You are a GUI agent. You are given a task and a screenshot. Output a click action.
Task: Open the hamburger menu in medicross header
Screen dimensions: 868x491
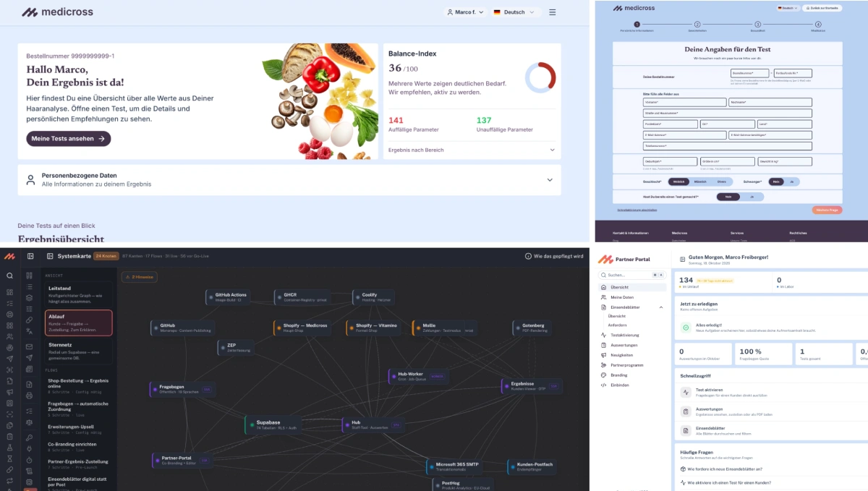[553, 12]
